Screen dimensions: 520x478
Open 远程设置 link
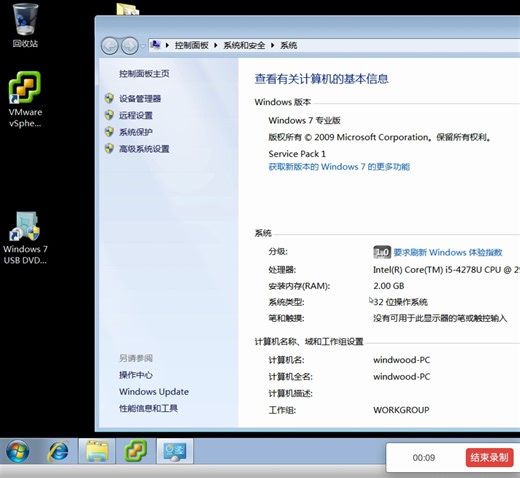coord(136,115)
